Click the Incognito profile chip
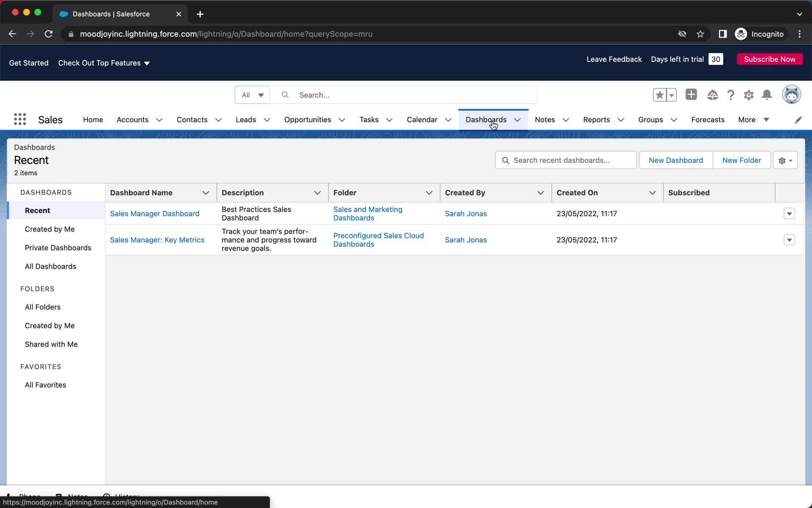This screenshot has height=508, width=812. (x=760, y=34)
